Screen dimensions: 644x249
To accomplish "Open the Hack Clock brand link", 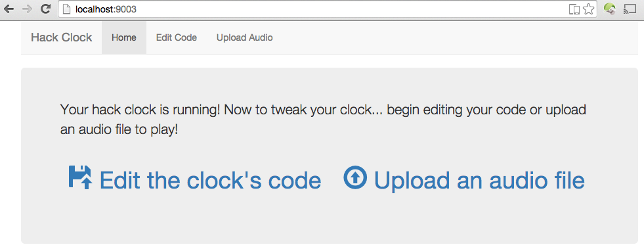I will [x=62, y=37].
